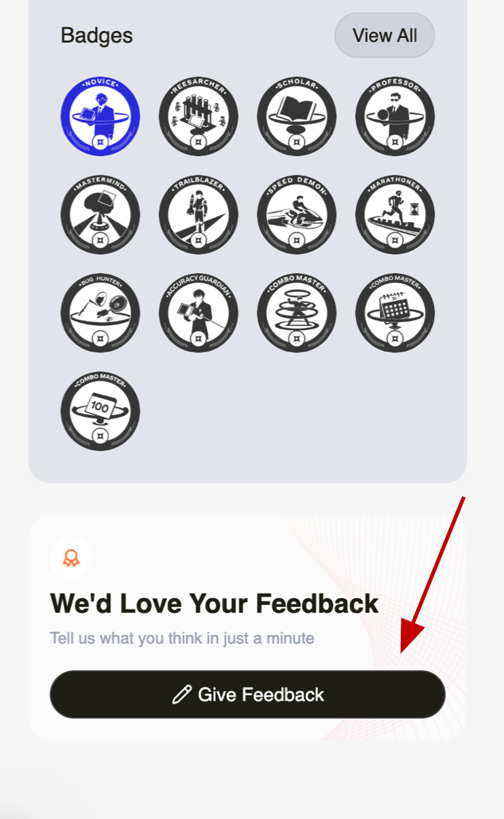The width and height of the screenshot is (504, 819).
Task: Click the Scholar open-book badge
Action: 297,116
